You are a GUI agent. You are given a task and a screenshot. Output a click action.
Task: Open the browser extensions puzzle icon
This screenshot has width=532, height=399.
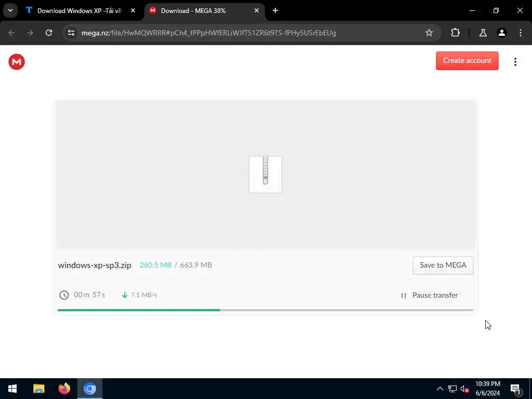click(x=455, y=33)
